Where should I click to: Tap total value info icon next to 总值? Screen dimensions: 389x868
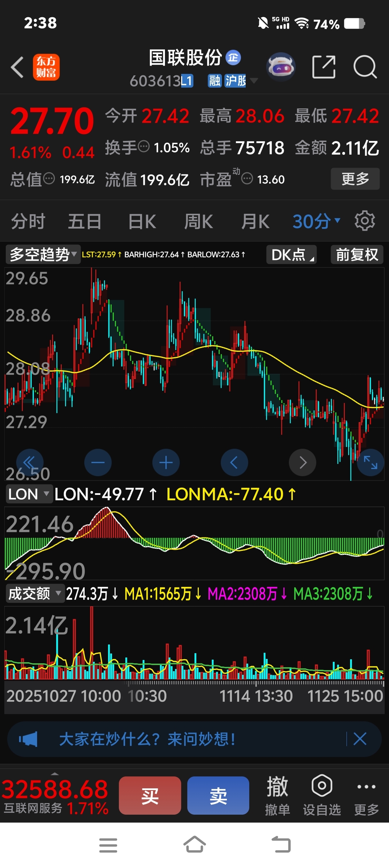49,178
